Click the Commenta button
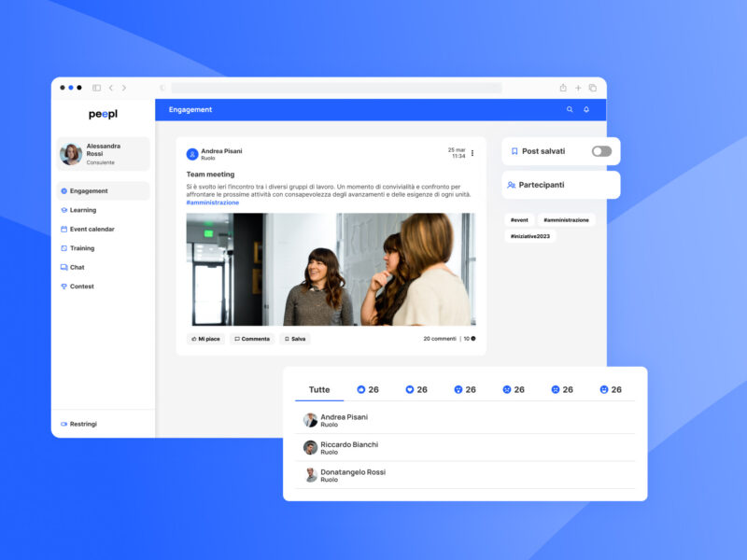 click(252, 339)
